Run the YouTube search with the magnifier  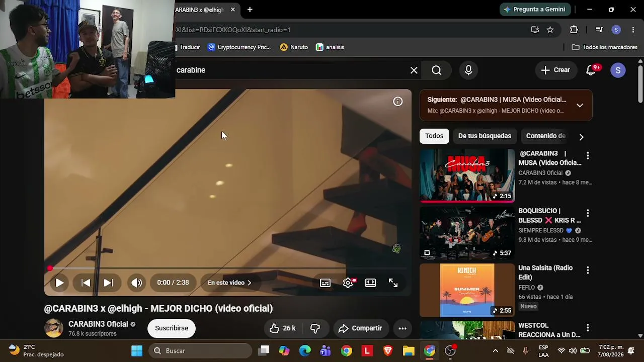click(x=437, y=70)
